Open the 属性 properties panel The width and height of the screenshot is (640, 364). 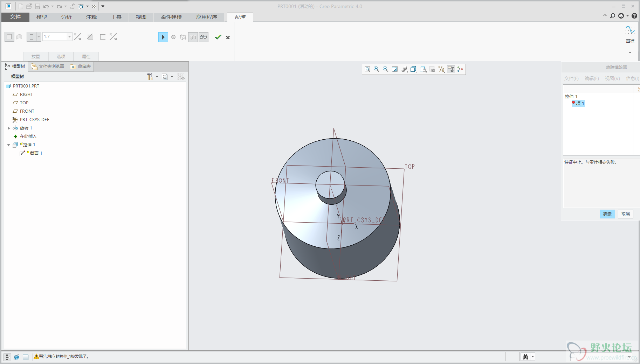86,56
